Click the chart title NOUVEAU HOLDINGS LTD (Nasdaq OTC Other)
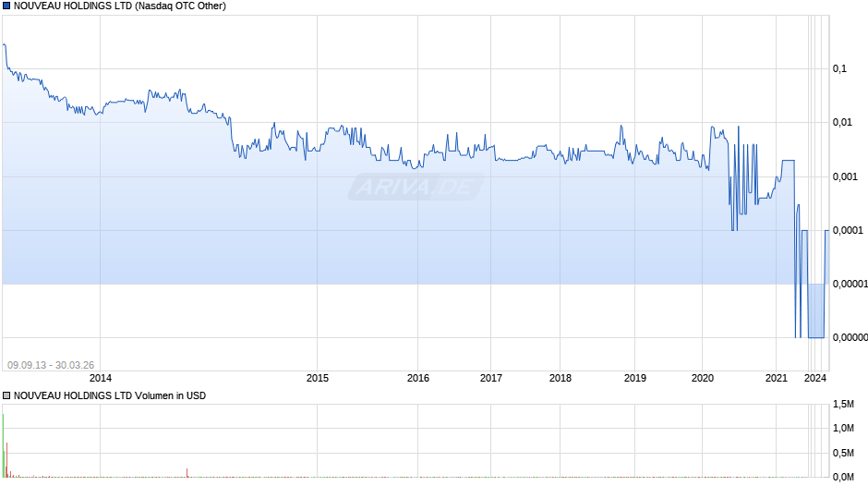 click(119, 6)
